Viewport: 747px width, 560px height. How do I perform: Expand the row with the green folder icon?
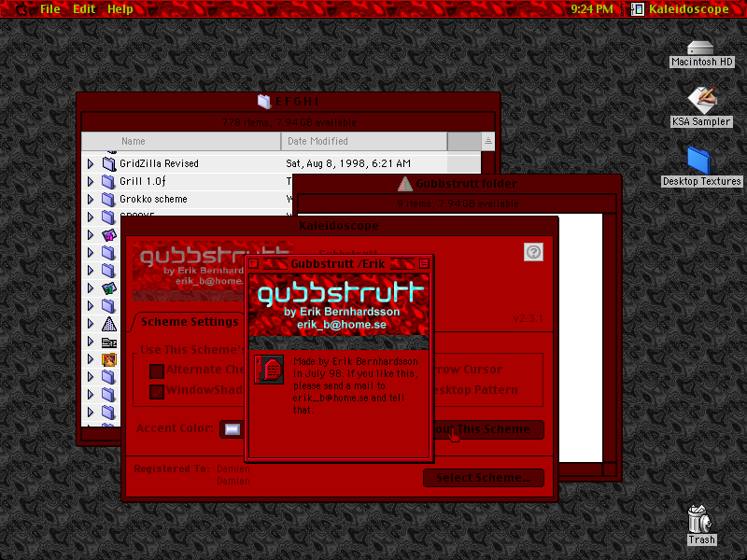pyautogui.click(x=91, y=288)
